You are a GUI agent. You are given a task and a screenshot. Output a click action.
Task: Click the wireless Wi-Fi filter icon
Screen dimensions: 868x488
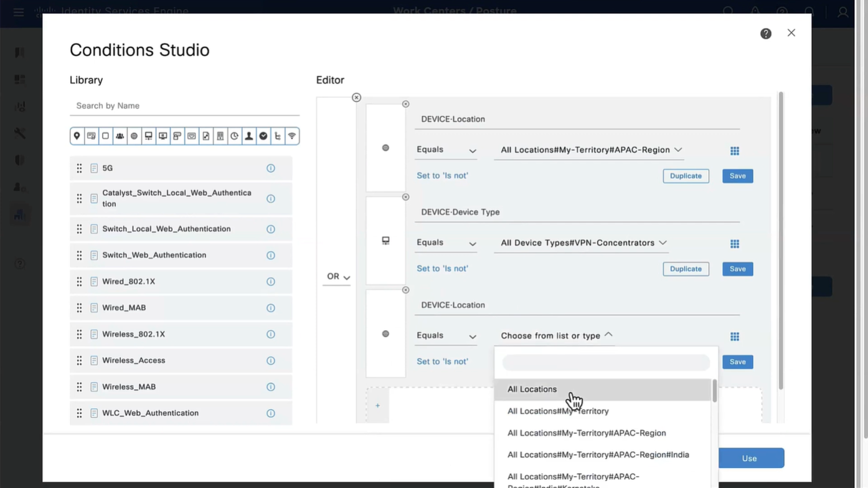(x=291, y=136)
